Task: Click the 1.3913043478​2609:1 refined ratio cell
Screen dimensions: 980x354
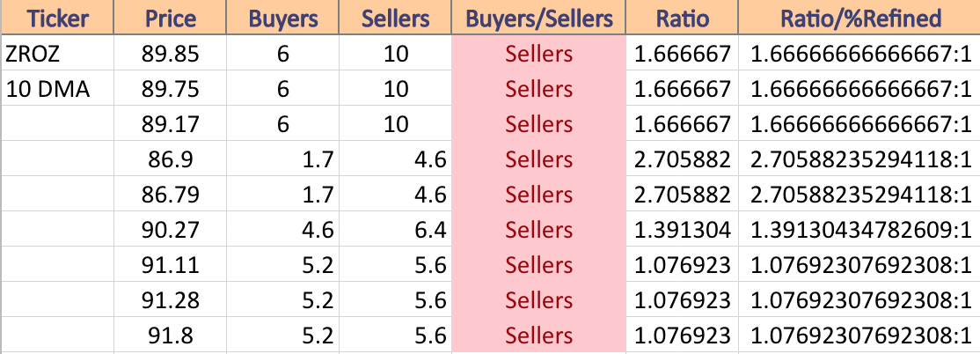Action: point(859,229)
